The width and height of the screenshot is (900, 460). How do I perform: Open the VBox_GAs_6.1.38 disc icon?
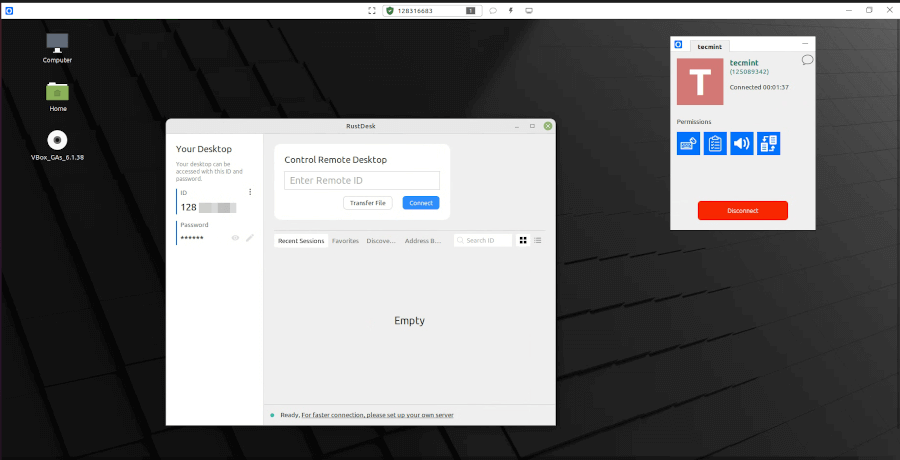point(57,145)
